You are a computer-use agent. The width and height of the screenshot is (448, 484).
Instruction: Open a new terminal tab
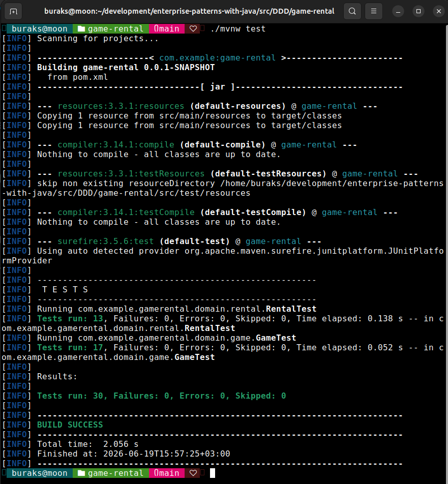(13, 11)
